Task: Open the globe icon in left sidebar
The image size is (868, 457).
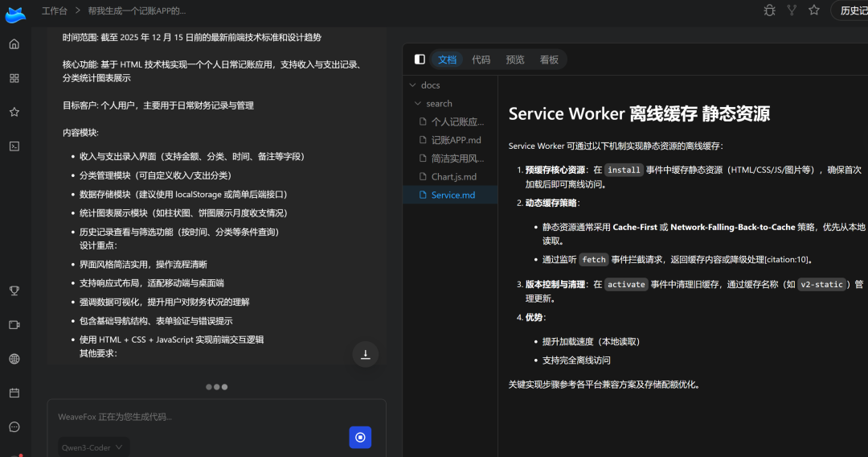Action: [x=14, y=359]
